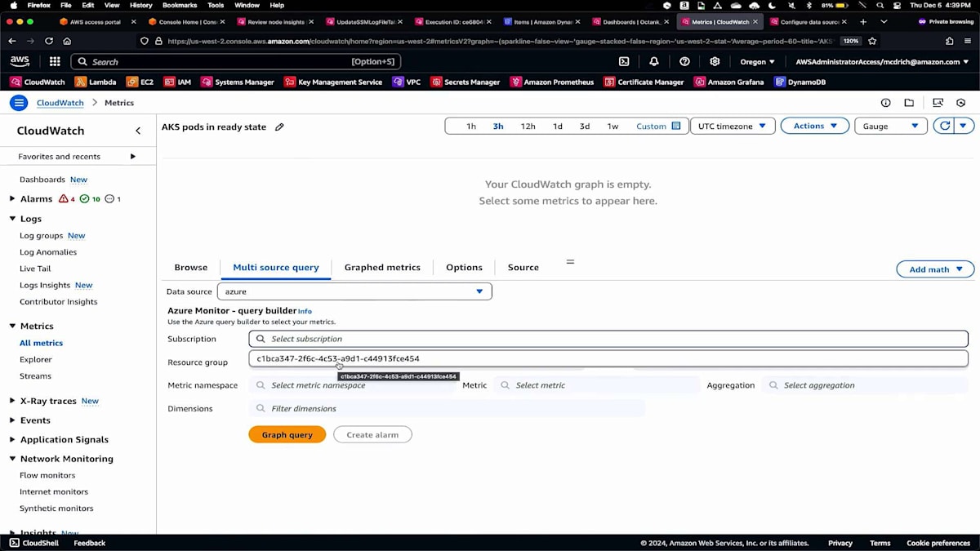The height and width of the screenshot is (551, 980).
Task: Open the AWS services grid menu
Action: 55,61
